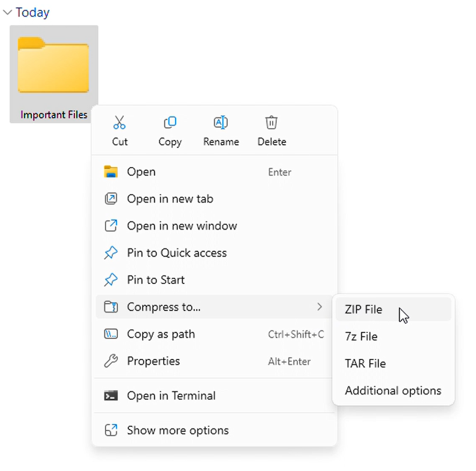Click the Pin to Start pin icon
The width and height of the screenshot is (476, 471).
[x=111, y=280]
